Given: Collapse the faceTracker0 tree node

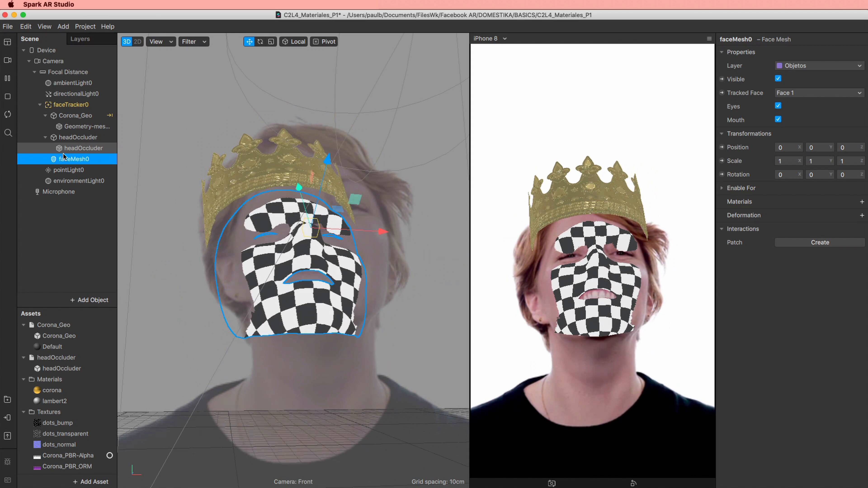Looking at the screenshot, I should click(x=40, y=105).
